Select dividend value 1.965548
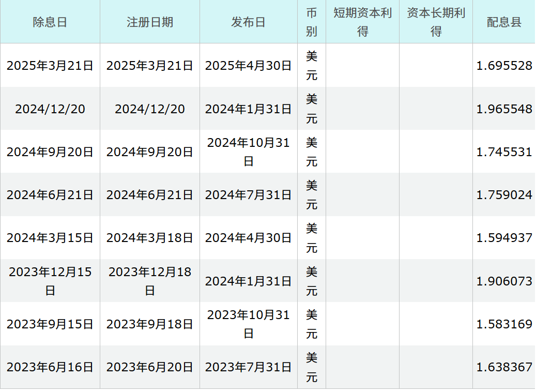 pyautogui.click(x=504, y=109)
